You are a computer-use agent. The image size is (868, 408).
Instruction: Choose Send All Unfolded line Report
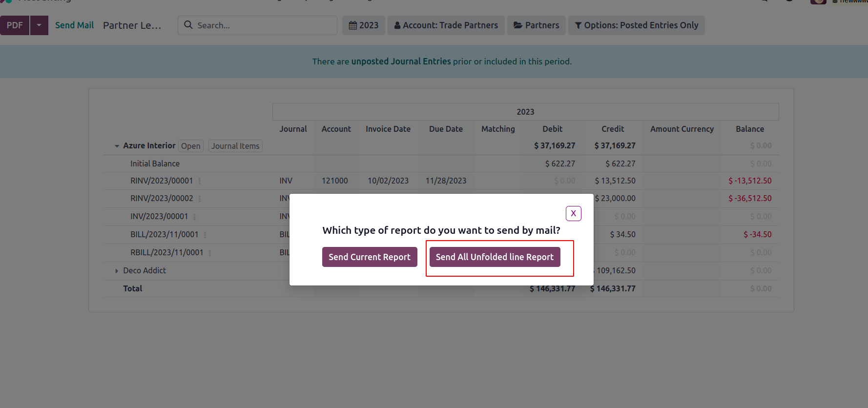point(495,257)
